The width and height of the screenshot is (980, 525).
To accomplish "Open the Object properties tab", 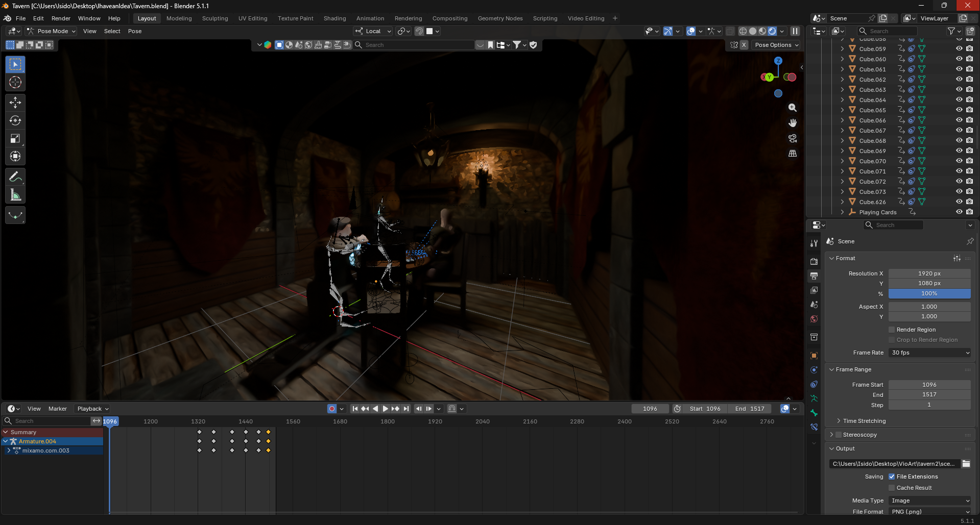I will [814, 355].
